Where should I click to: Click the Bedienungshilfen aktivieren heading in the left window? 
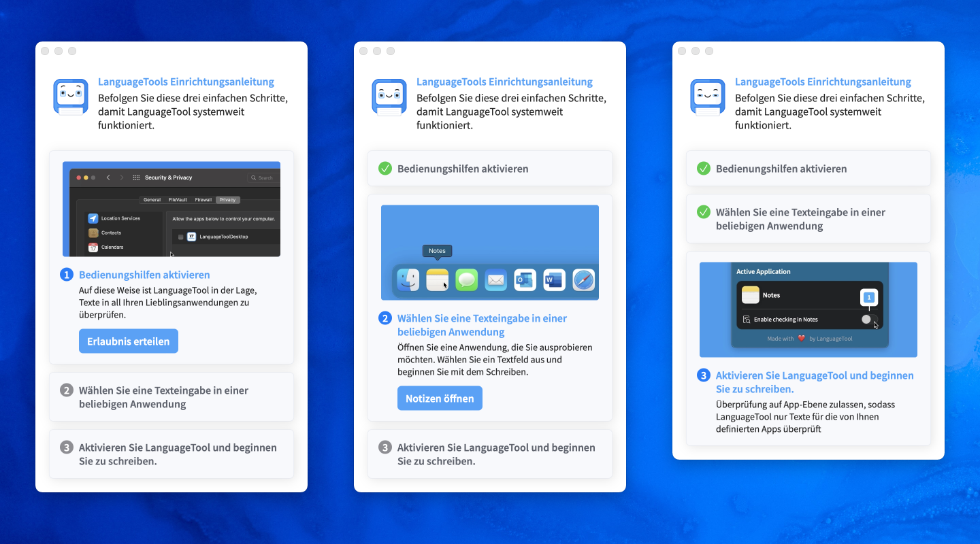coord(144,275)
